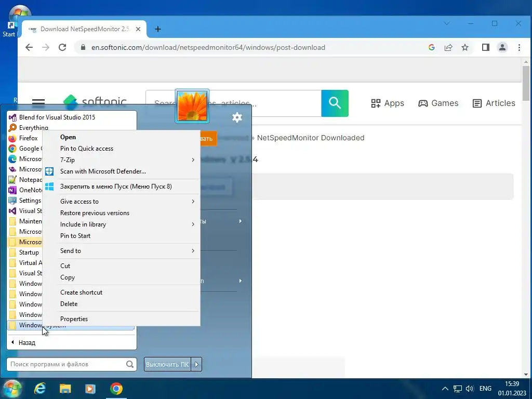Bookmark this page with the star icon
The image size is (532, 399).
click(465, 47)
